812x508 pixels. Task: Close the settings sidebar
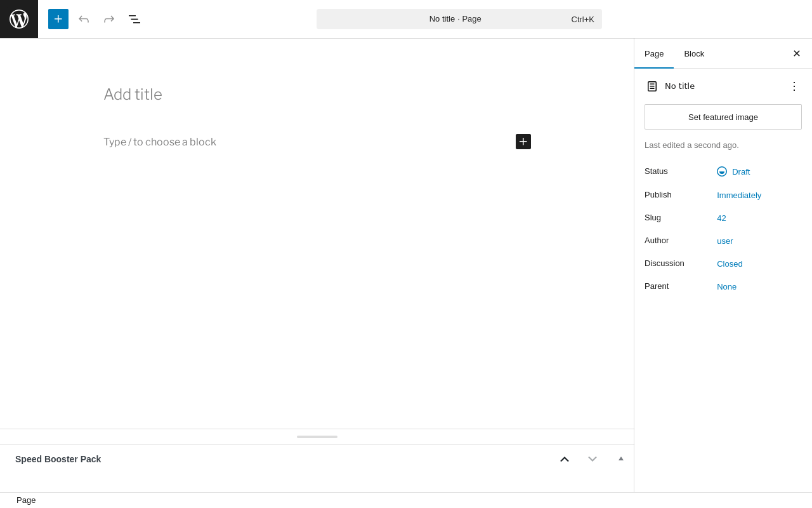[797, 53]
